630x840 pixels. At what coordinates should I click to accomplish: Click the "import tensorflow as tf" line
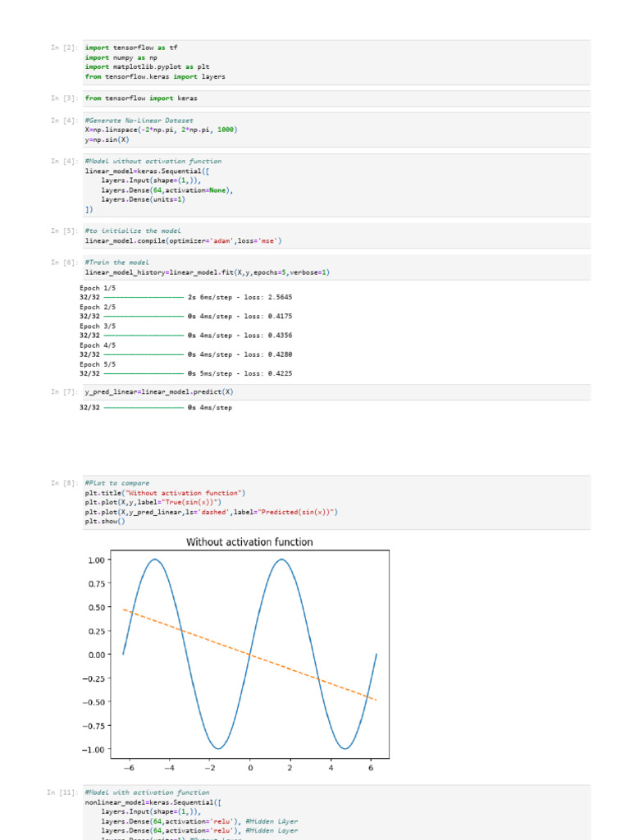coord(131,48)
